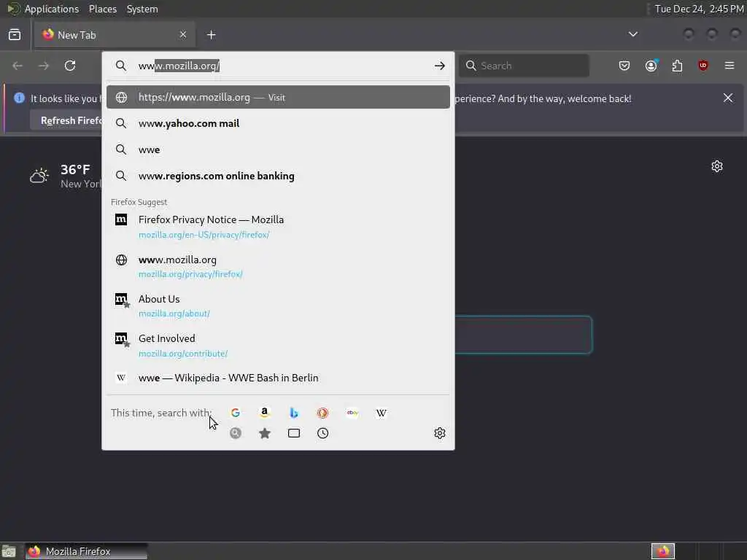The width and height of the screenshot is (747, 560).
Task: Click Mozilla Firefox taskbar entry
Action: pos(86,551)
